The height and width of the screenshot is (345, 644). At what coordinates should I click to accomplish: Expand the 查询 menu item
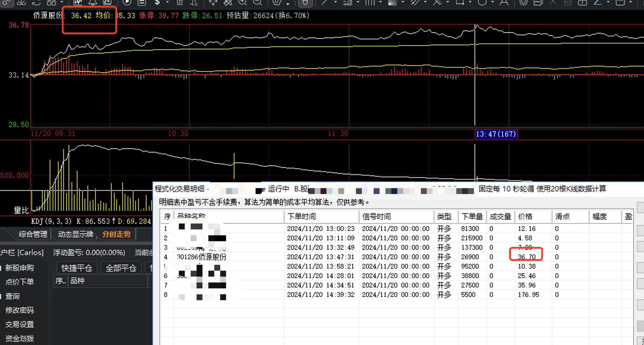point(12,296)
